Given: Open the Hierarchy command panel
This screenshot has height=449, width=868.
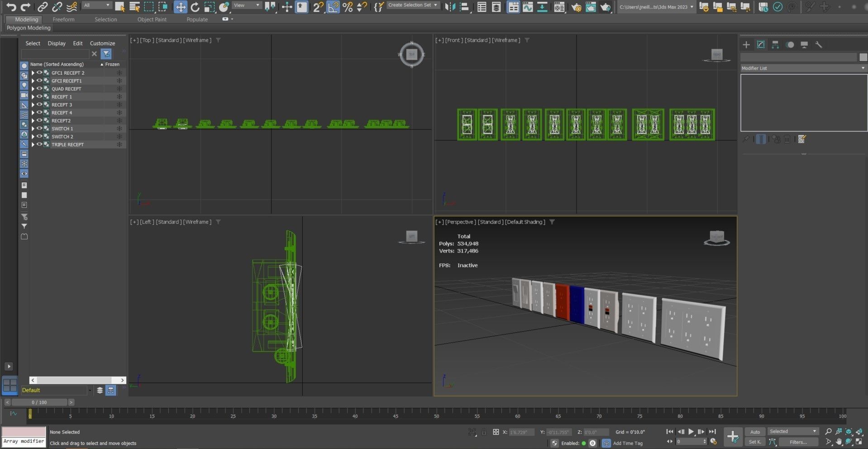Looking at the screenshot, I should click(775, 44).
